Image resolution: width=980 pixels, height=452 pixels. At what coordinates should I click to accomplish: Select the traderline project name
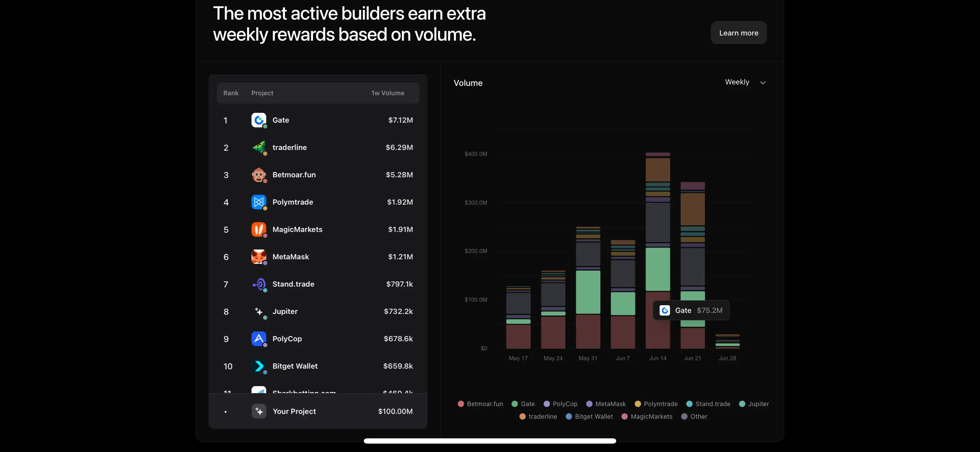(x=290, y=147)
